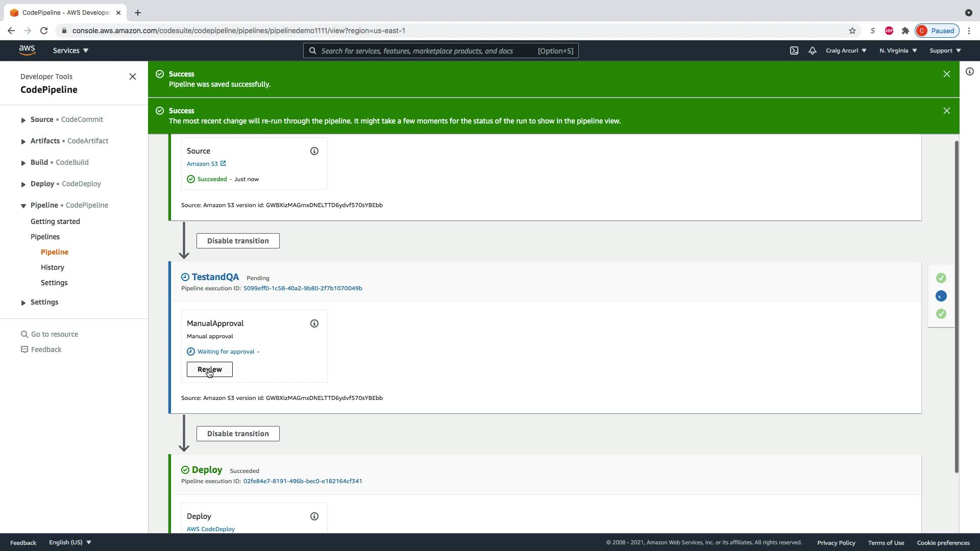Click the Review approval button
The height and width of the screenshot is (551, 980).
click(209, 369)
